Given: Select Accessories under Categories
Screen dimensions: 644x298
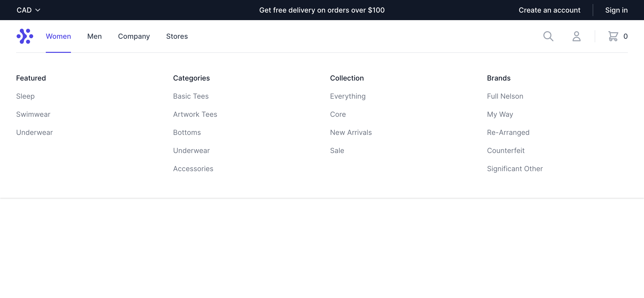Looking at the screenshot, I should pos(193,169).
